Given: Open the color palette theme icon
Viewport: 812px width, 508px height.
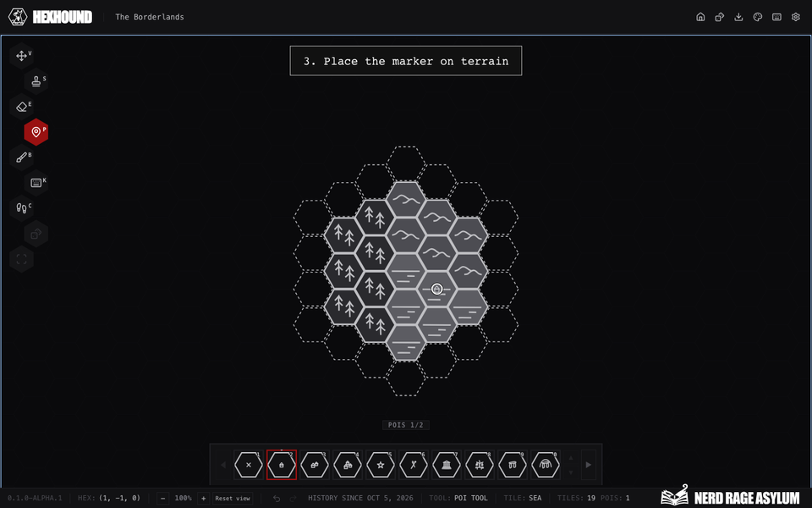Looking at the screenshot, I should click(x=758, y=17).
